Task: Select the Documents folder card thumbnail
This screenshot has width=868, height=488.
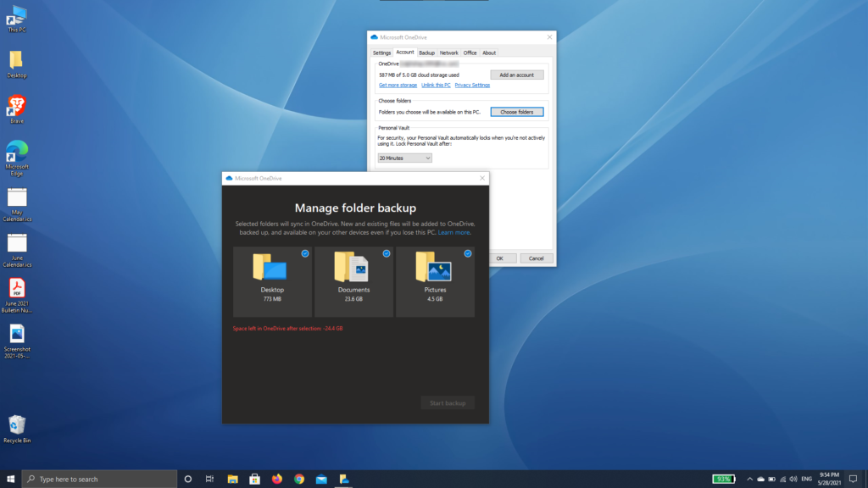Action: [353, 281]
